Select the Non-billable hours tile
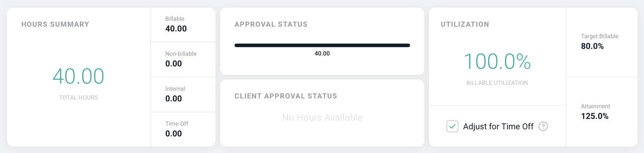This screenshot has width=644, height=153. tap(183, 59)
